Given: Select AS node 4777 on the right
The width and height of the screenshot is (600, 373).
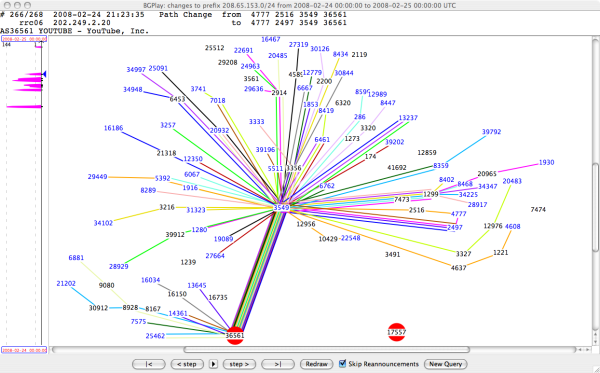Looking at the screenshot, I should (x=458, y=214).
